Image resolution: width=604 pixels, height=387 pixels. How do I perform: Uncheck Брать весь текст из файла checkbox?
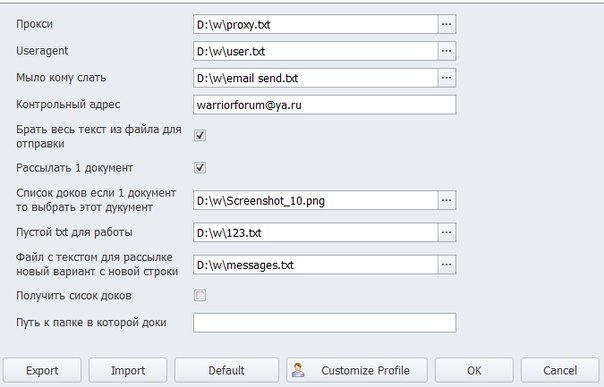(200, 135)
